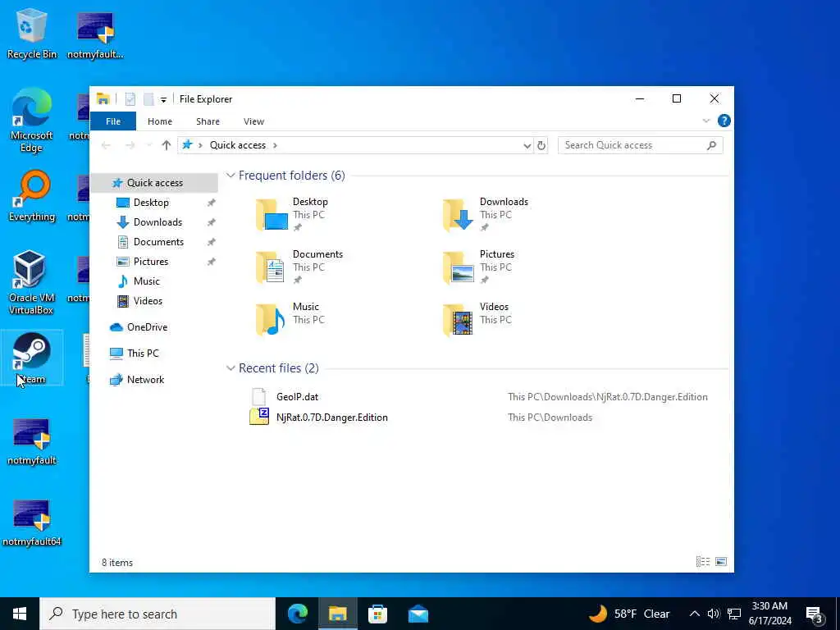The height and width of the screenshot is (630, 840).
Task: Collapse the Frequent folders group
Action: pyautogui.click(x=231, y=176)
